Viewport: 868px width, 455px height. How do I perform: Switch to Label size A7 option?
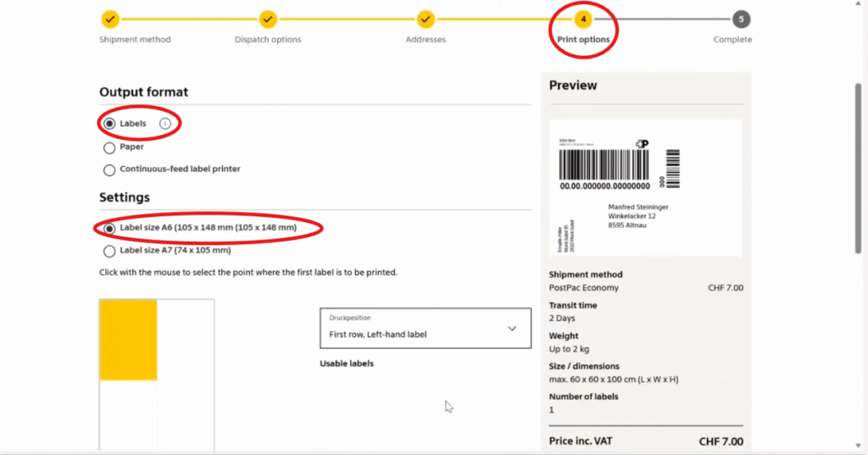click(x=109, y=251)
